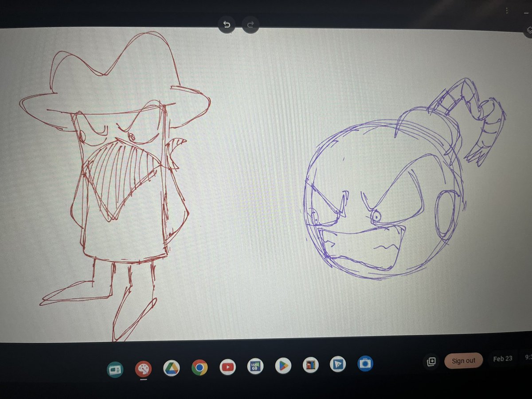This screenshot has height=399, width=532.
Task: Open the blue arrow app icon
Action: 338,364
